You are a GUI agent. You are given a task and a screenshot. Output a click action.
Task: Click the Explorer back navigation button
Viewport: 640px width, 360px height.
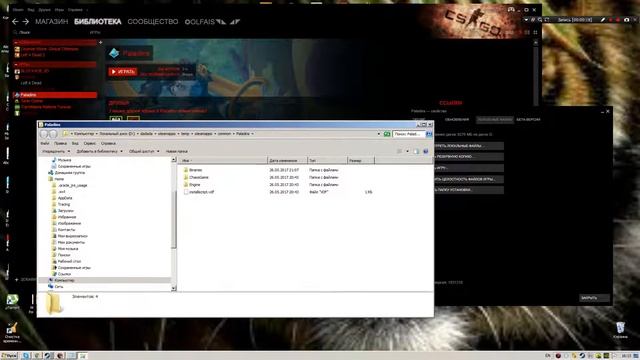[x=44, y=134]
